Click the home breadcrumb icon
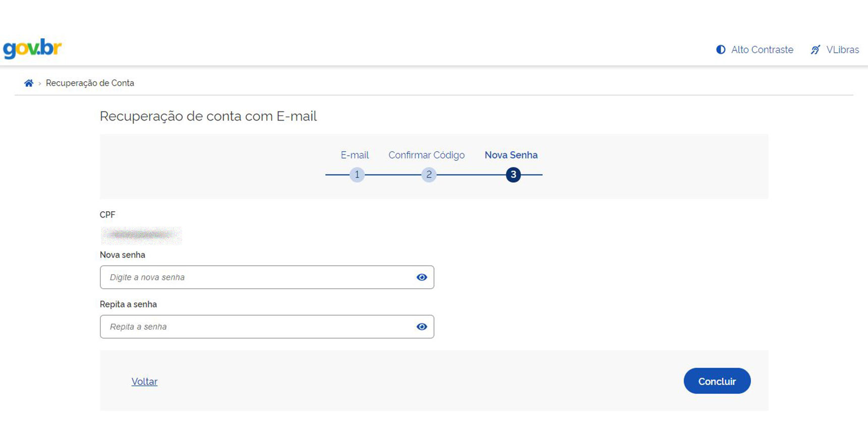 click(29, 83)
